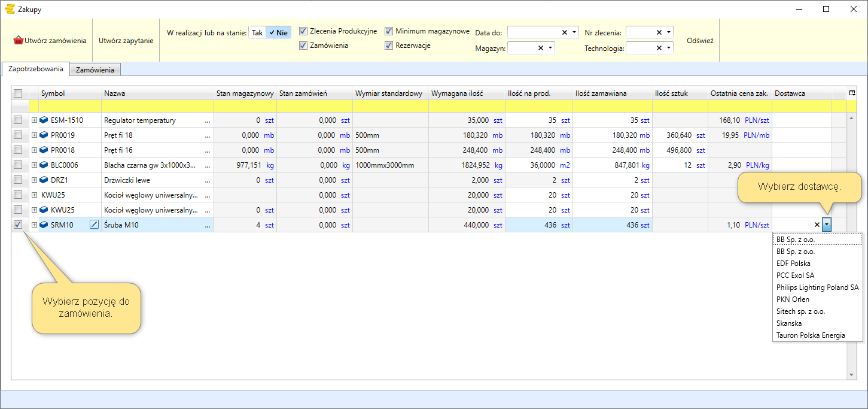Open the Nr zlecenia dropdown arrow
Image resolution: width=868 pixels, height=409 pixels.
tap(668, 32)
